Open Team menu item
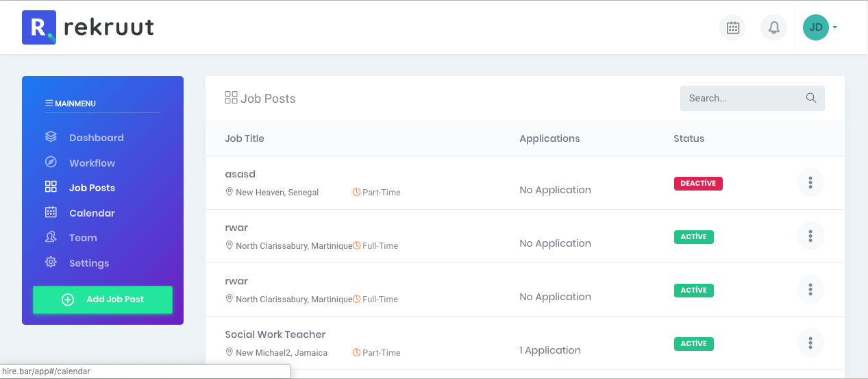The width and height of the screenshot is (868, 379). pyautogui.click(x=83, y=238)
